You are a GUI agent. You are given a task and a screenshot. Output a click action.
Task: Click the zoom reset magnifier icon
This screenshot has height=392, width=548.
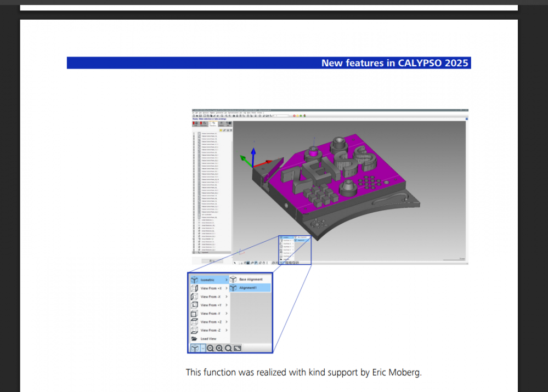[x=228, y=348]
